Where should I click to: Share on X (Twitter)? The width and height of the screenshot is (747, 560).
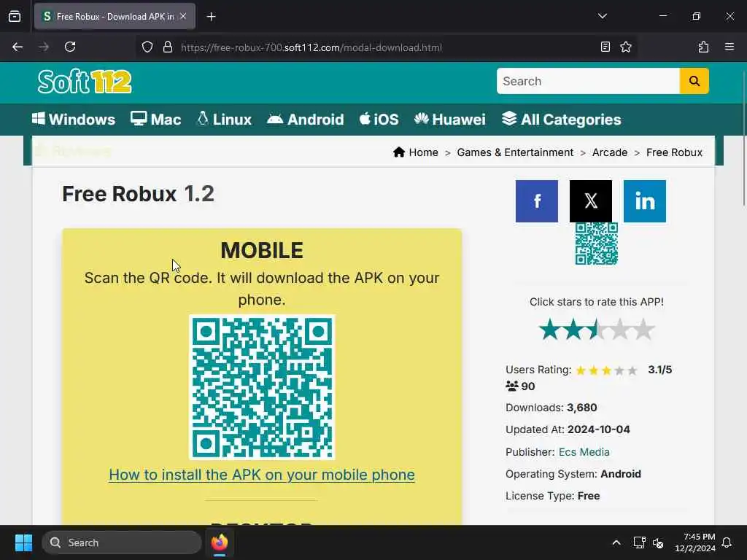coord(591,201)
